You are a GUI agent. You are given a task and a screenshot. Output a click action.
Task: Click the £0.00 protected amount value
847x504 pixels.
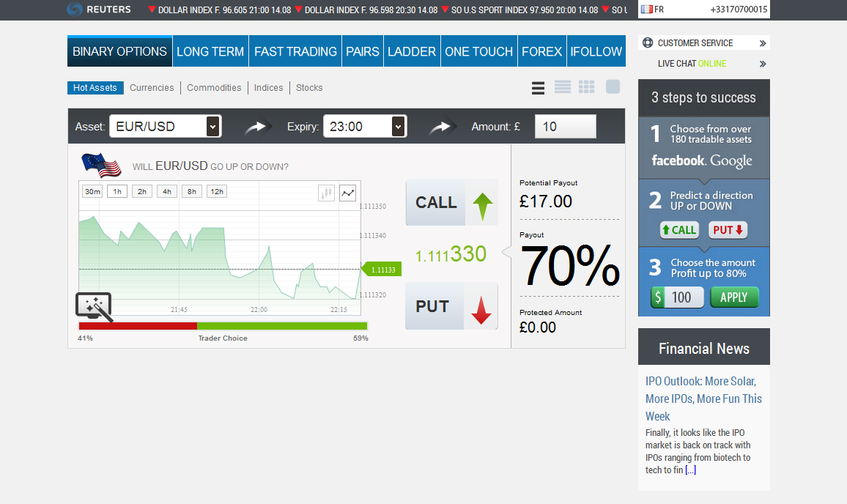538,327
